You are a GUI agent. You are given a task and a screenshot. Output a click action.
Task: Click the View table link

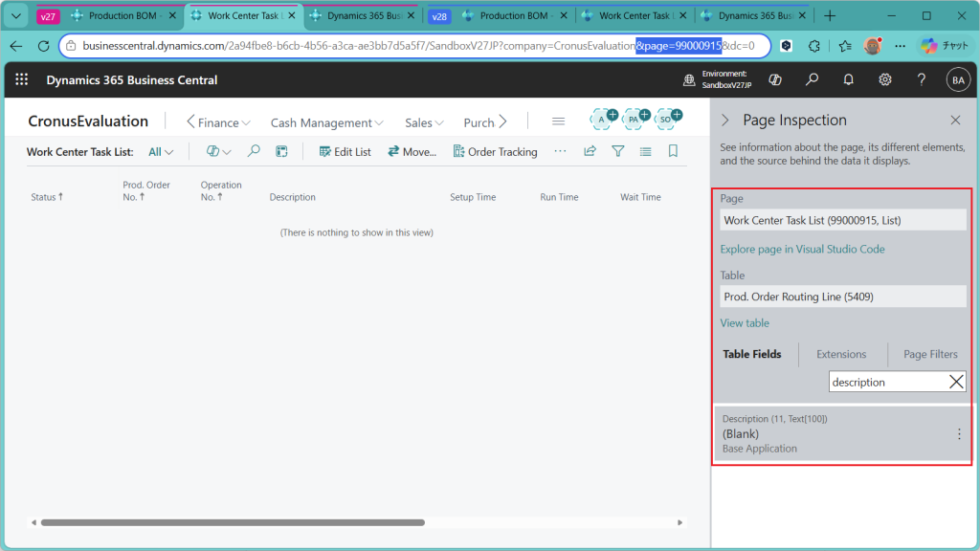(x=745, y=323)
